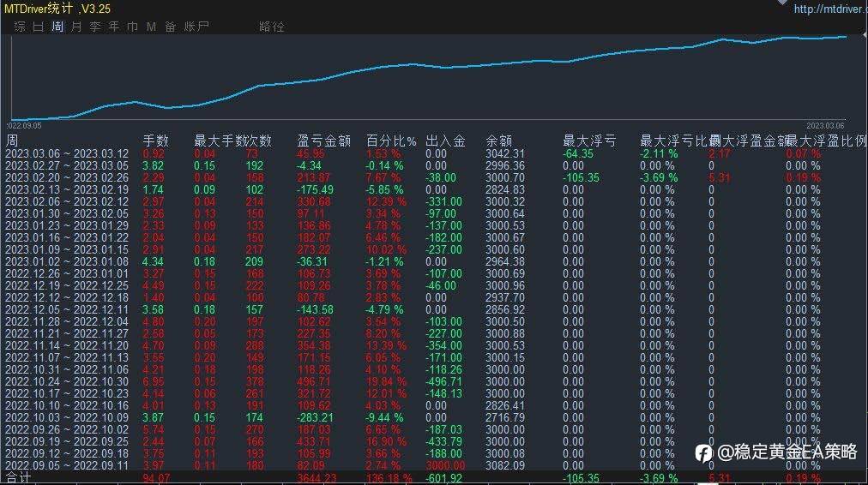Click balance value 3042.31

click(x=505, y=153)
